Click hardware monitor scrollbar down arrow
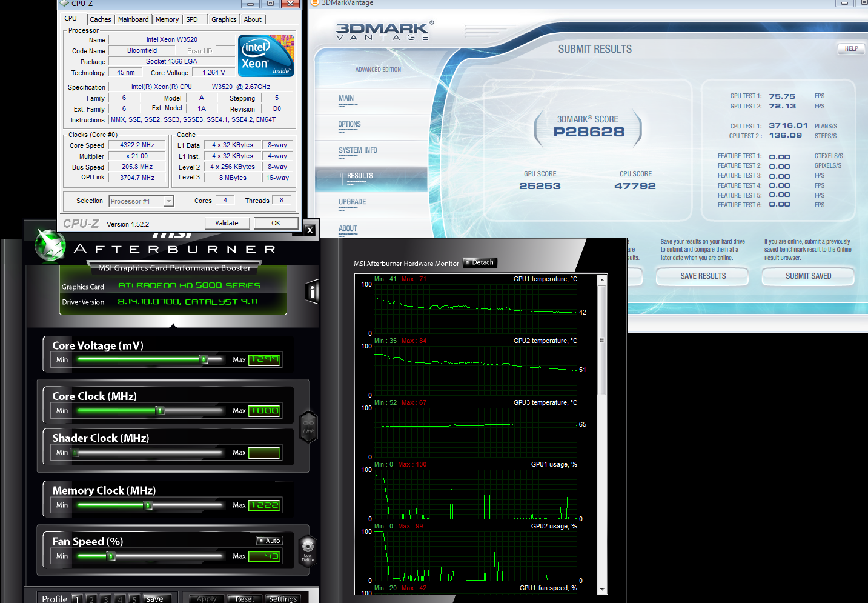868x603 pixels. click(601, 589)
